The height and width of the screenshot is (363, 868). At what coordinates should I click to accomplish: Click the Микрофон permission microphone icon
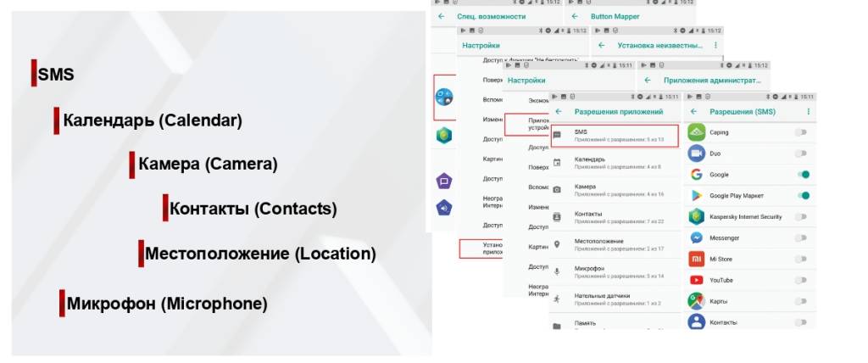click(x=557, y=272)
